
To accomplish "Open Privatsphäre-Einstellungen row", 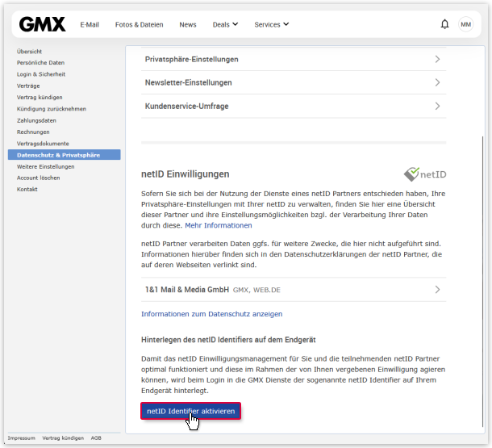I will coord(293,60).
